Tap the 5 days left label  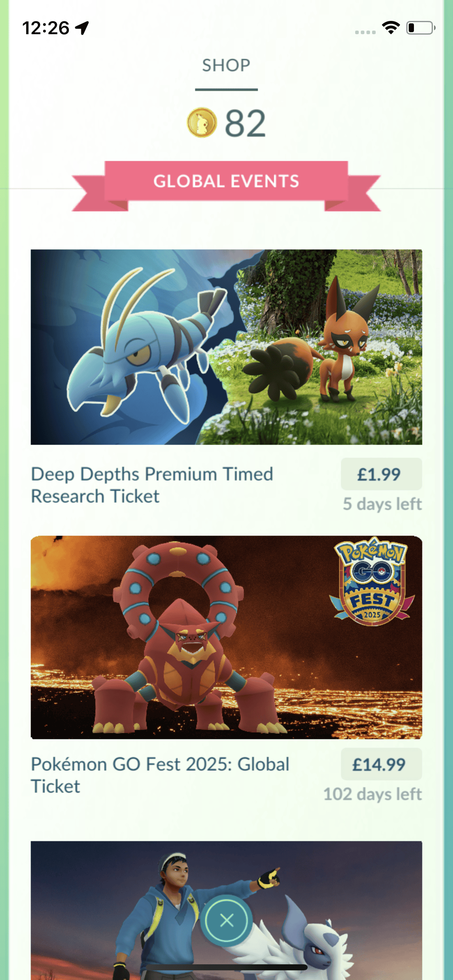pos(382,504)
